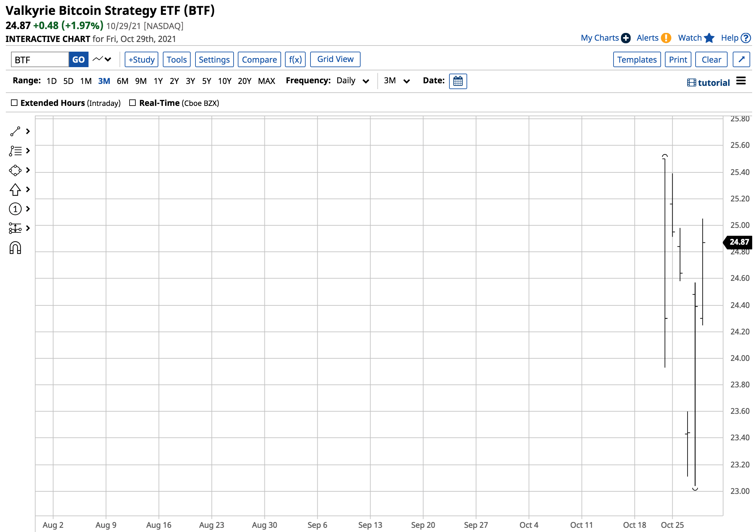Set range to 1M

86,81
